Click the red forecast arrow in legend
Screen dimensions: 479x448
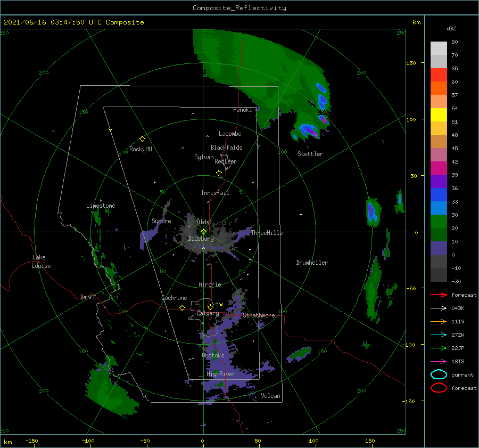tap(439, 295)
